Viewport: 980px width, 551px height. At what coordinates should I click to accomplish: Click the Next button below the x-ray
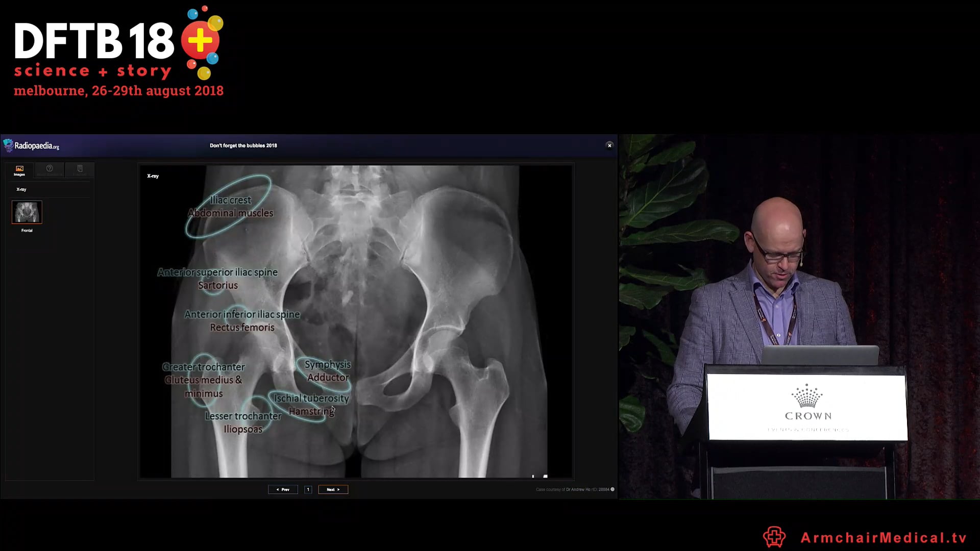coord(333,489)
